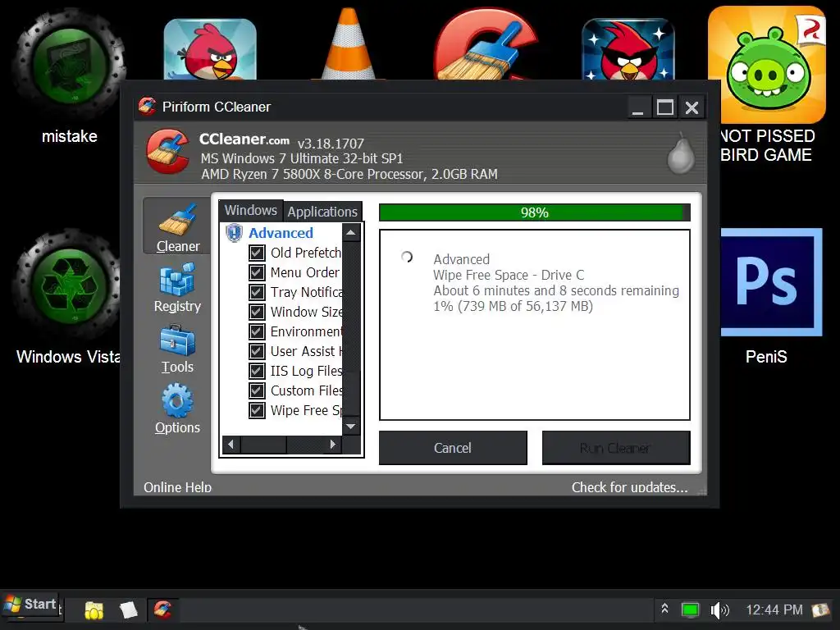Show hidden tray icons arrow
The image size is (840, 630).
click(664, 609)
